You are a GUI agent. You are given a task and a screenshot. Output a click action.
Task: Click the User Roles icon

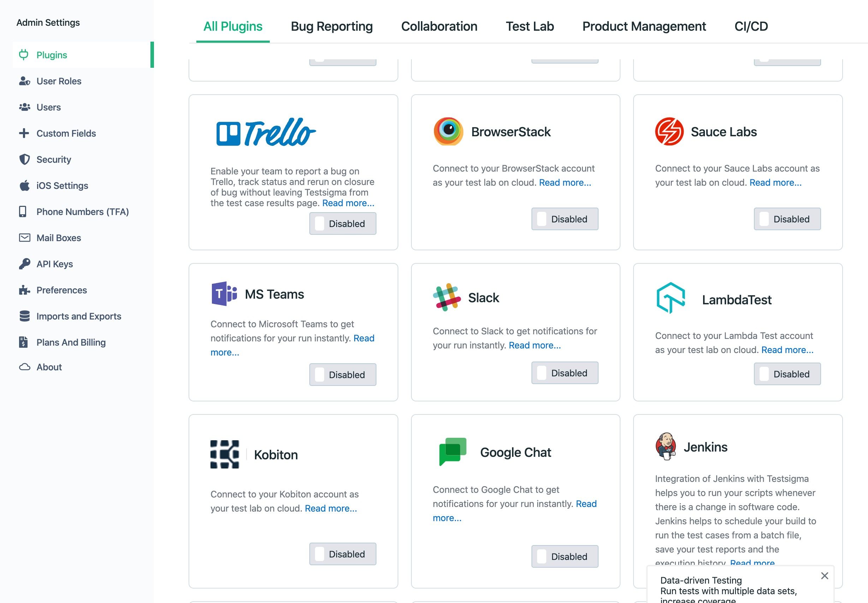[x=25, y=81]
